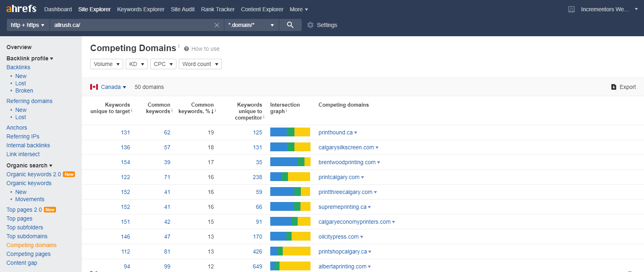Open the brentwoodprinting.com domain link

coord(347,162)
